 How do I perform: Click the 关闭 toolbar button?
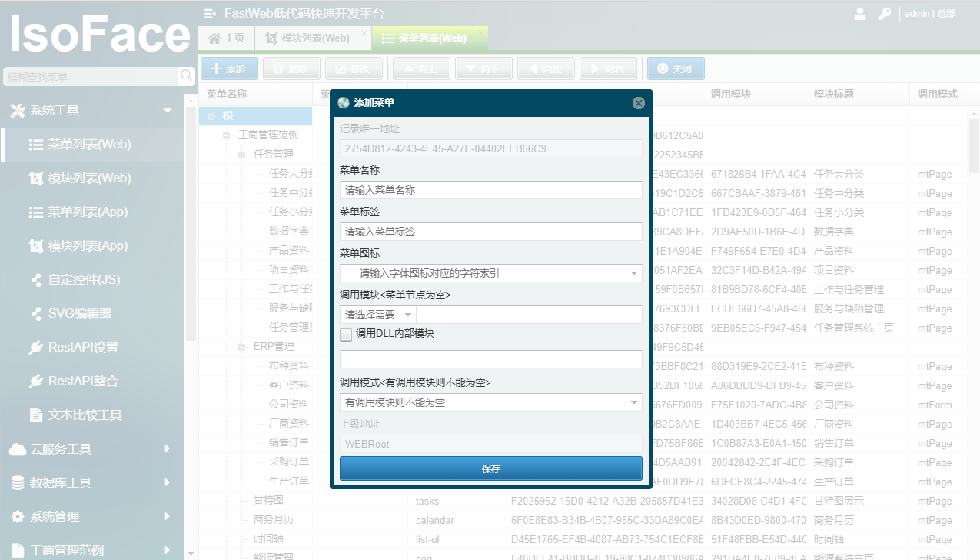point(676,68)
